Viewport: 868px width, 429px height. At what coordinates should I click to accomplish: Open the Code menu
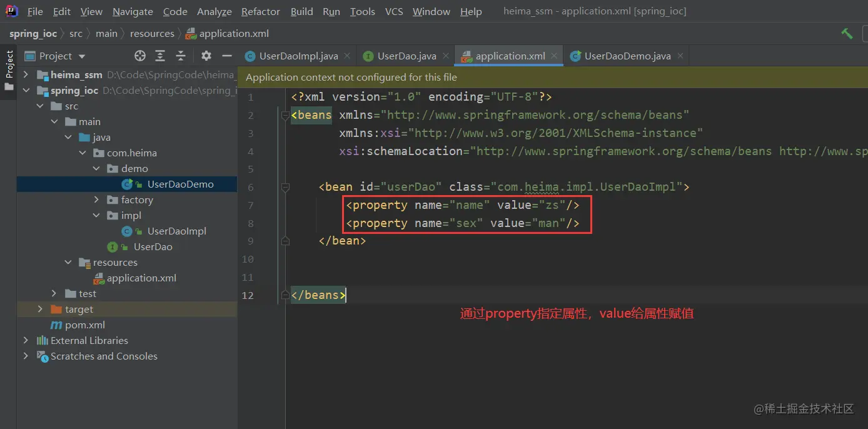(x=175, y=12)
